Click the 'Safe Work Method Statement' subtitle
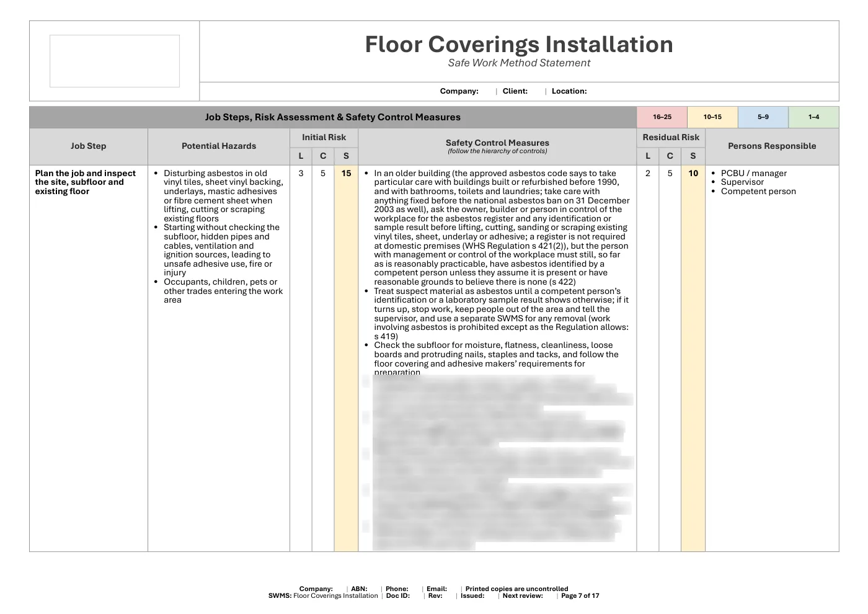 519,63
